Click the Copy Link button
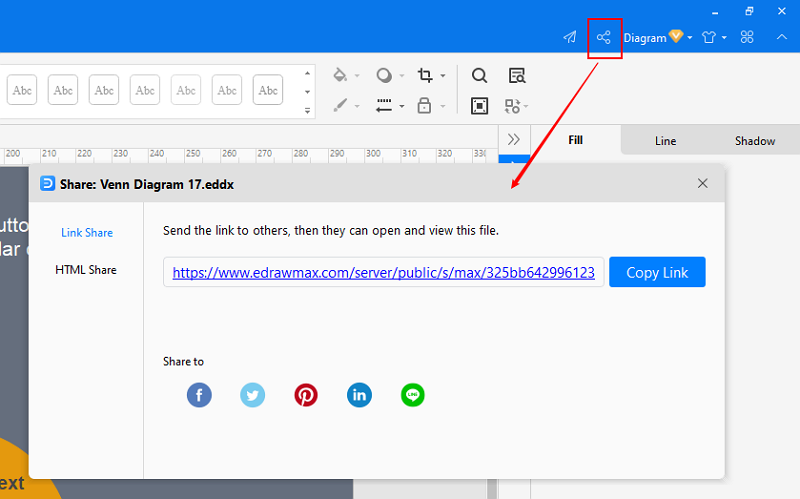This screenshot has width=800, height=499. [x=657, y=272]
